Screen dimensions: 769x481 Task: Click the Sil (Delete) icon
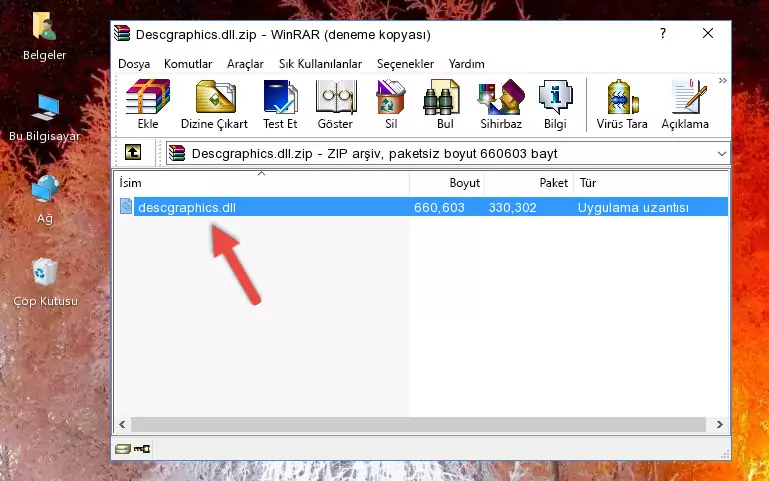click(x=391, y=104)
